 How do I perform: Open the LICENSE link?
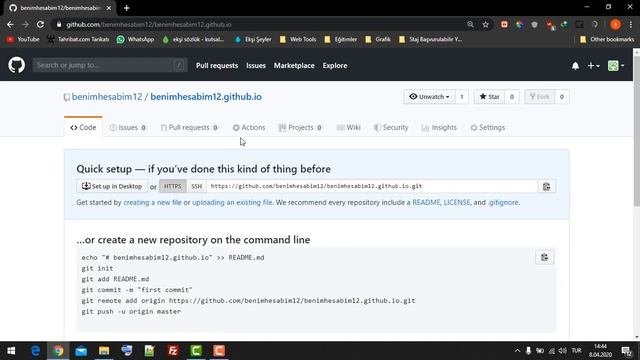(457, 202)
